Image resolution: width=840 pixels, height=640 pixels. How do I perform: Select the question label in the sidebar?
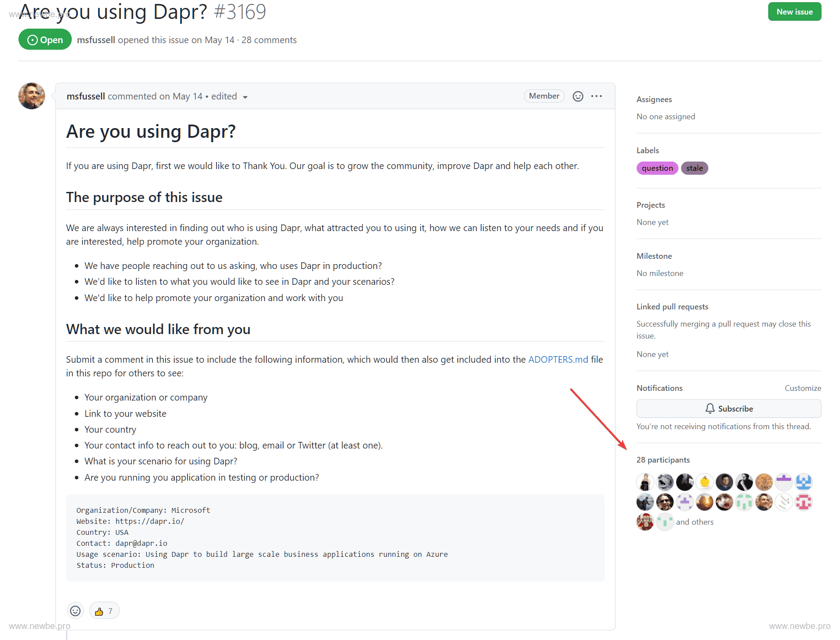point(657,168)
